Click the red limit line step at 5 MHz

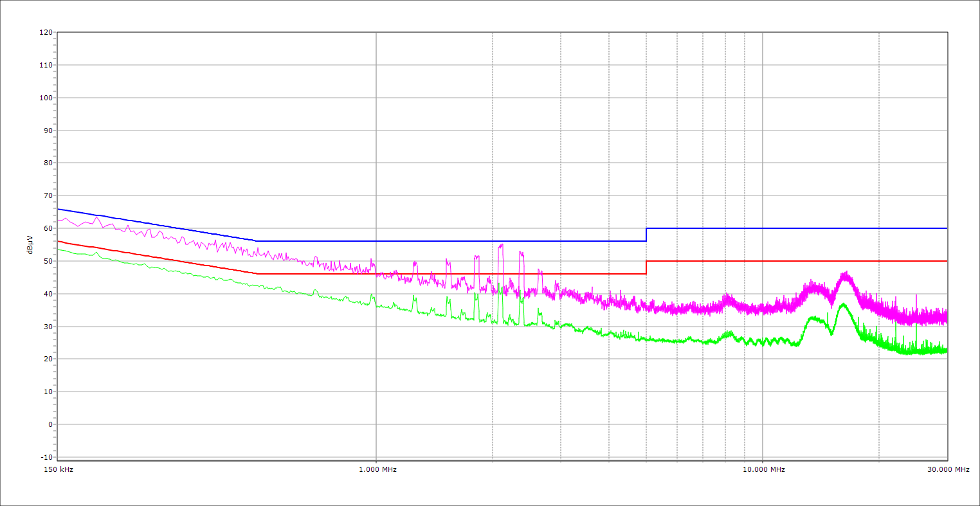click(646, 267)
